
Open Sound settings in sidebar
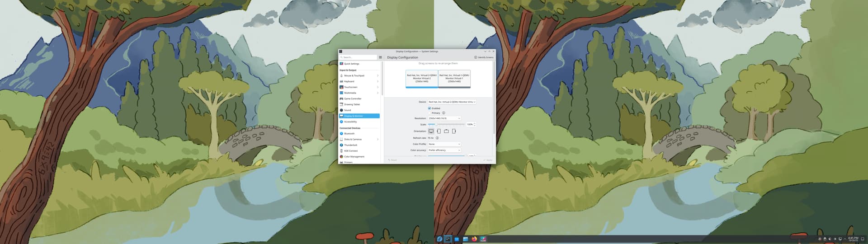pyautogui.click(x=347, y=110)
